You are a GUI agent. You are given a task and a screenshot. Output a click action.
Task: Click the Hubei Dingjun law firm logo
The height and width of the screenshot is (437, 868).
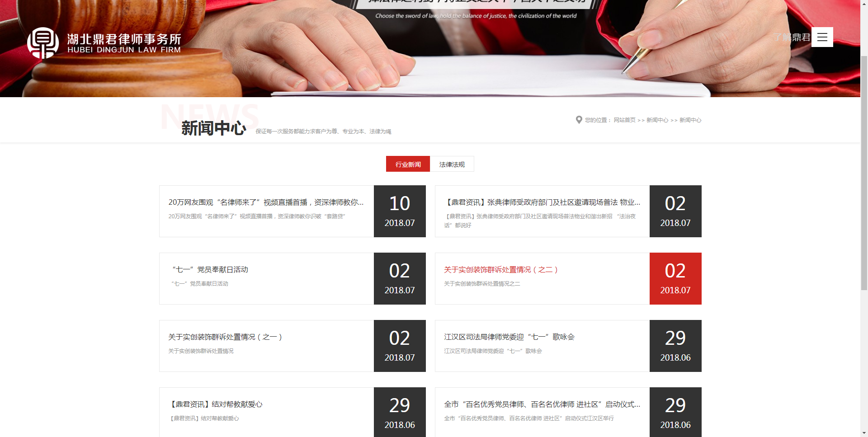pyautogui.click(x=104, y=43)
